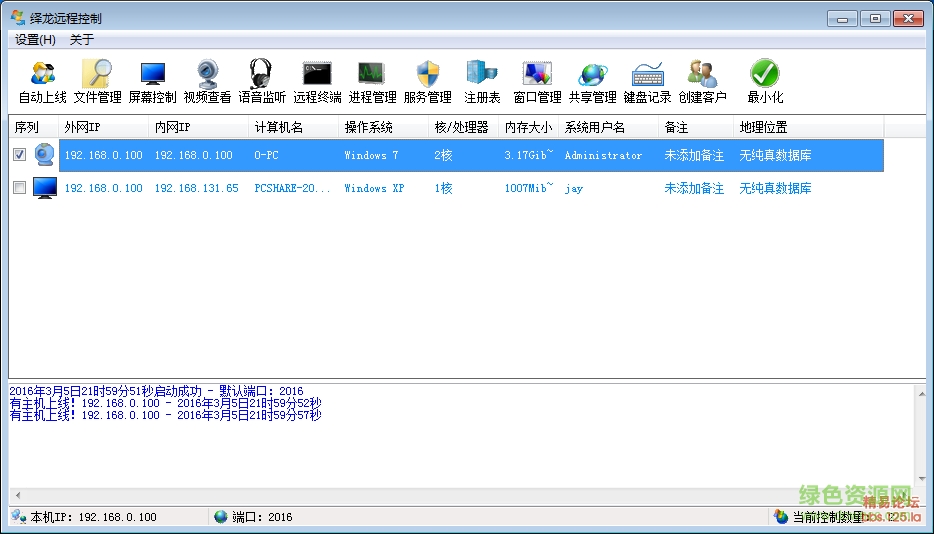934x534 pixels.
Task: Uncheck the 0-PC host checkbox
Action: (20, 155)
